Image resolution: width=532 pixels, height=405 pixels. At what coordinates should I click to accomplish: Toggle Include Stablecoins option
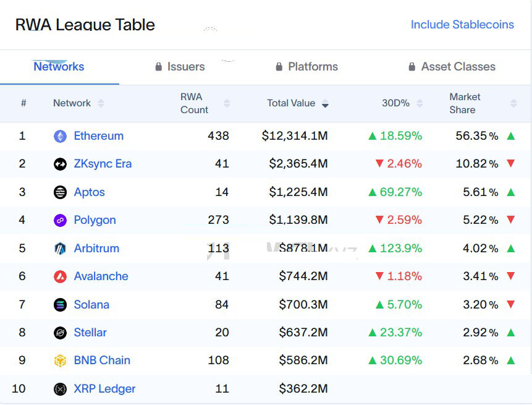pos(462,25)
